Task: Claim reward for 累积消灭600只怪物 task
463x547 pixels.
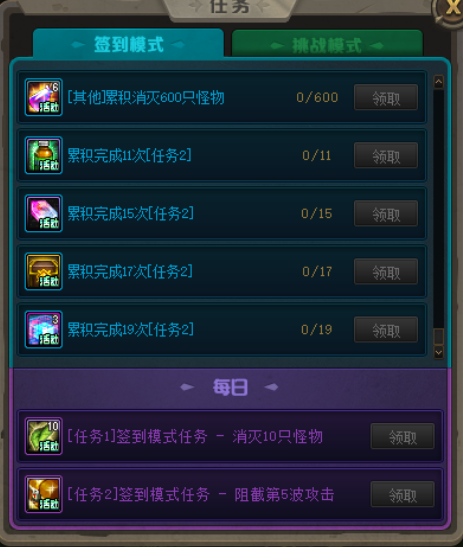Action: [386, 97]
